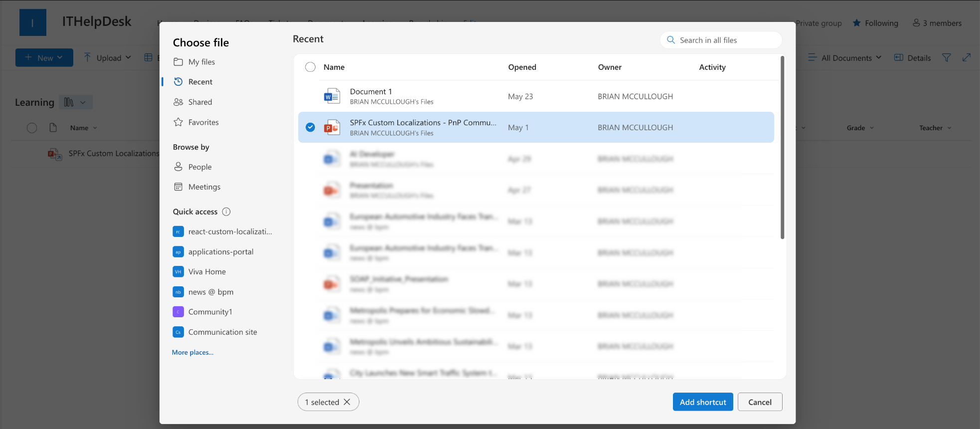Click May 23 opened date cell
Image resolution: width=980 pixels, height=429 pixels.
[520, 96]
